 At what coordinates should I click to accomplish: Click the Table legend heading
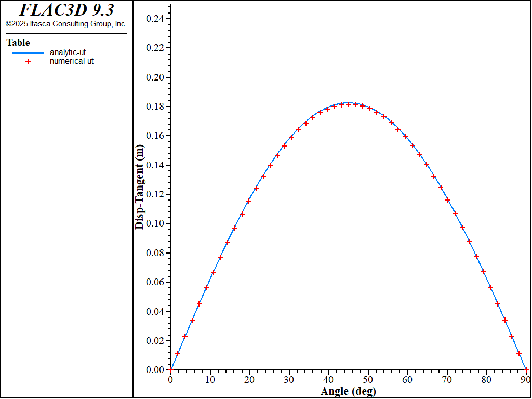pos(18,43)
